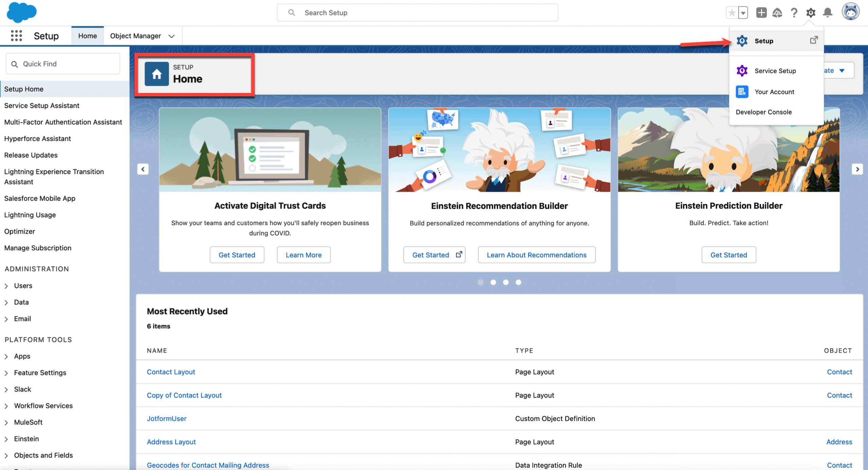
Task: Open the Contact Layout link
Action: tap(171, 372)
